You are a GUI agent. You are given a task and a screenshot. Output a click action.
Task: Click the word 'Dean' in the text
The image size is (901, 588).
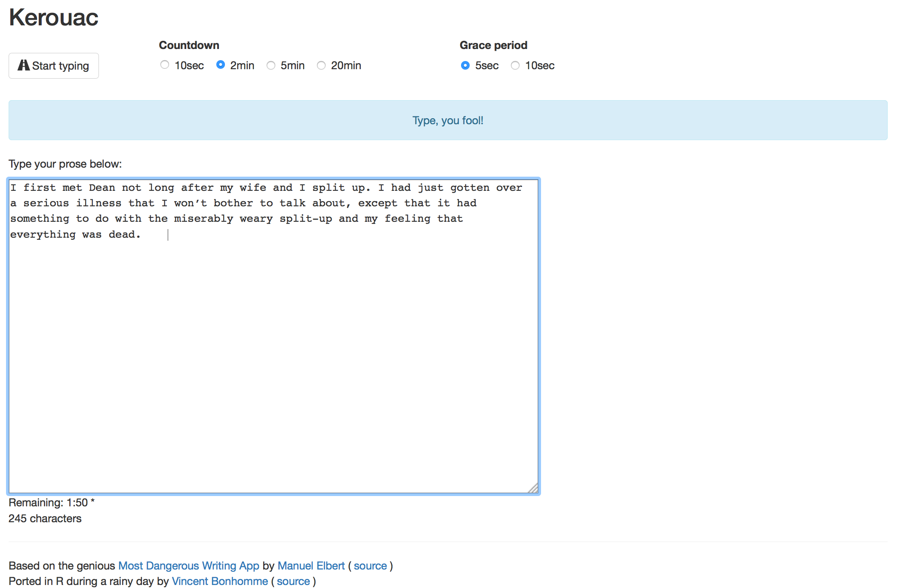(102, 188)
